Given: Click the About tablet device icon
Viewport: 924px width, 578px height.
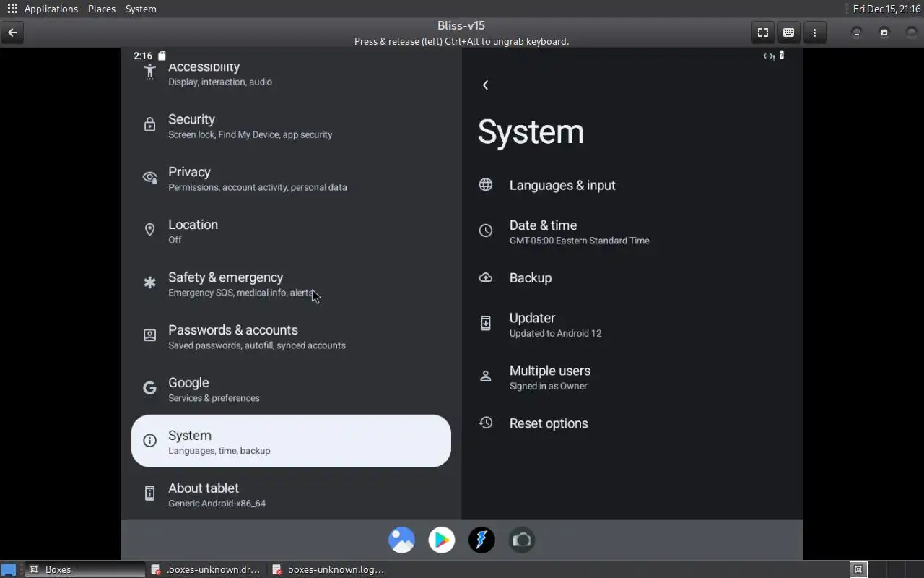Looking at the screenshot, I should [149, 493].
